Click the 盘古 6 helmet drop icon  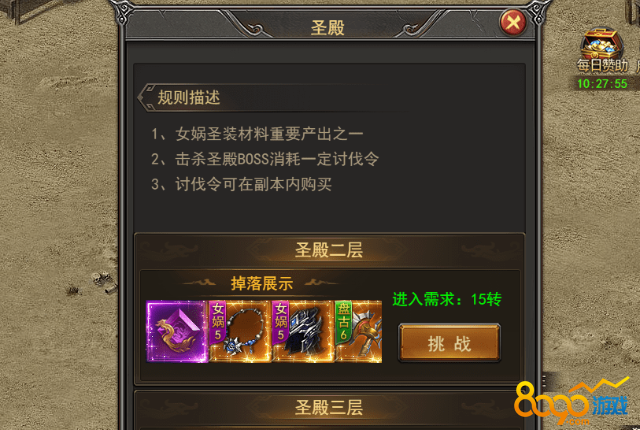coord(358,332)
